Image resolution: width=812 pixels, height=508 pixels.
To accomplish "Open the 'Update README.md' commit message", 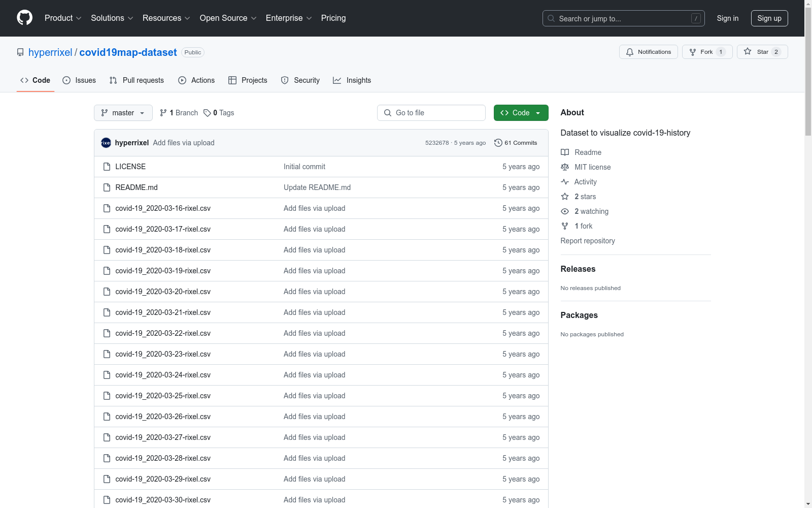I will coord(317,187).
